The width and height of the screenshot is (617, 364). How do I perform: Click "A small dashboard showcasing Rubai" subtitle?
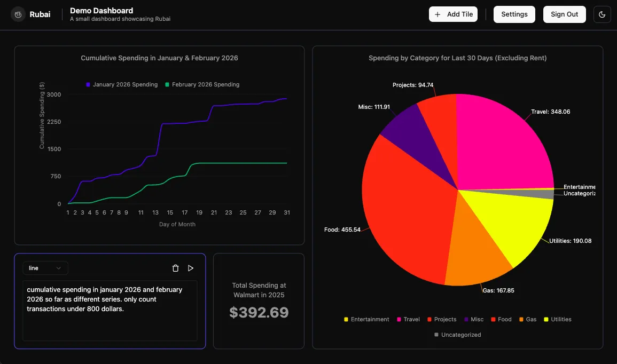click(x=120, y=19)
